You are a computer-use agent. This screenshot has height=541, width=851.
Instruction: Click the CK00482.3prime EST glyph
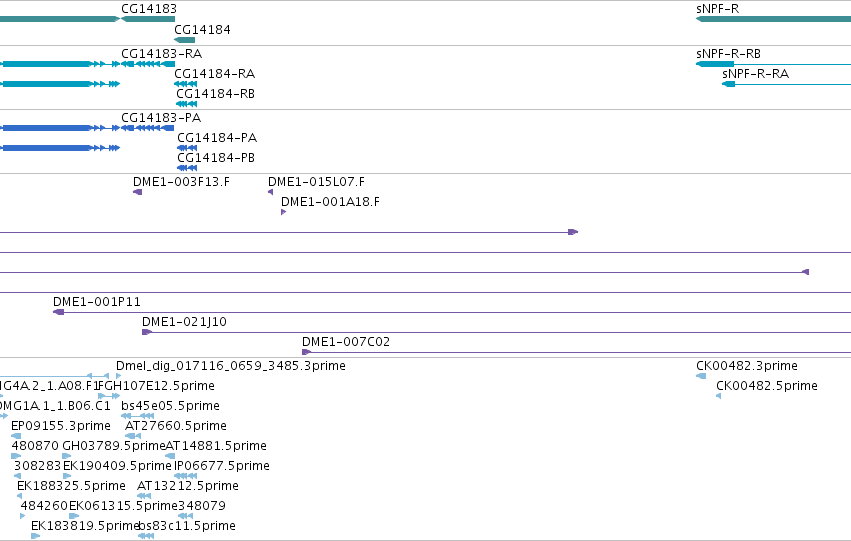pos(701,376)
